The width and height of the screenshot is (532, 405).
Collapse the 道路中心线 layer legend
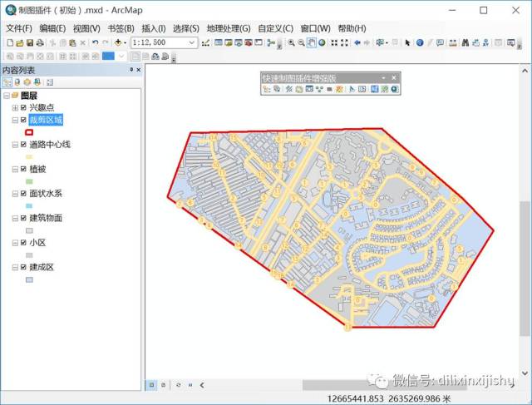point(15,145)
